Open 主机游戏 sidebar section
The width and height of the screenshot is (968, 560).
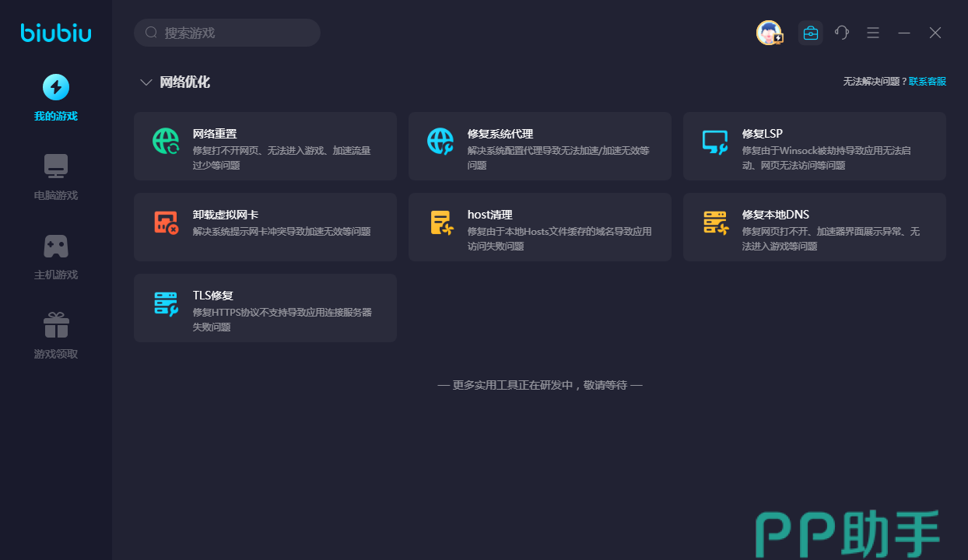[56, 257]
